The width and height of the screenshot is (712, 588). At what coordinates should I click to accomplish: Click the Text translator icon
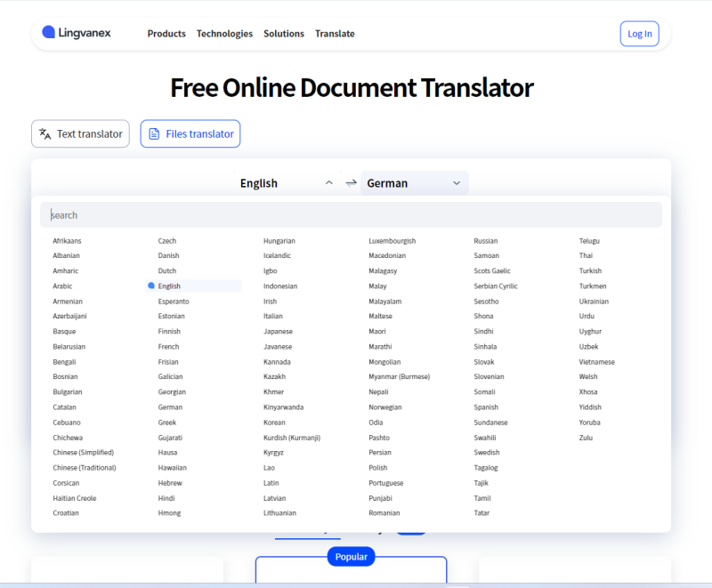tap(45, 134)
